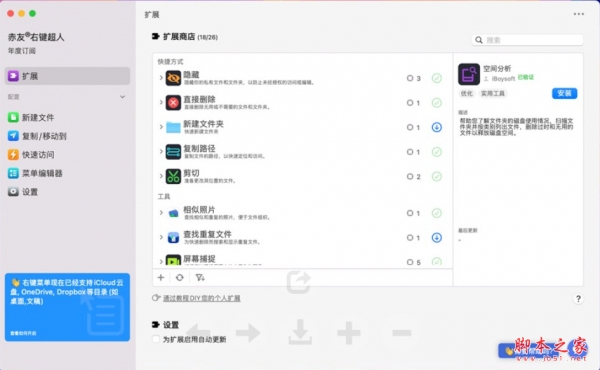This screenshot has height=370, width=600.
Task: Select the 隐藏 extension title
Action: (191, 75)
